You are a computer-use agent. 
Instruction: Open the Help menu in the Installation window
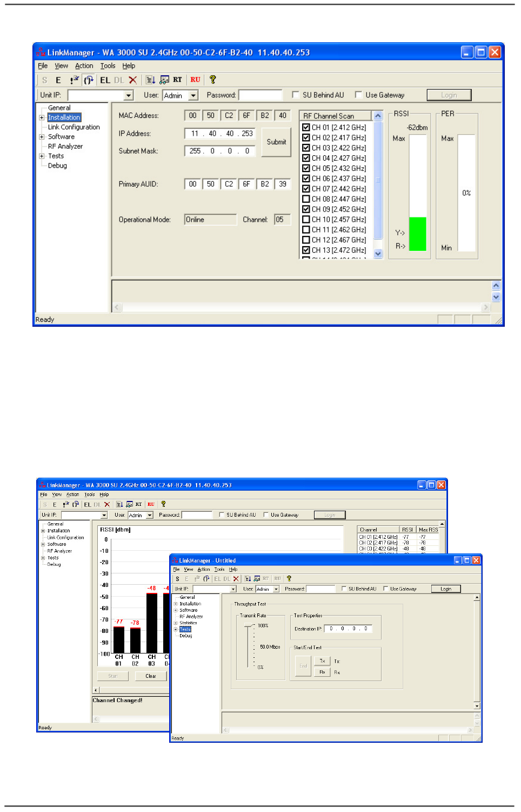click(x=129, y=66)
